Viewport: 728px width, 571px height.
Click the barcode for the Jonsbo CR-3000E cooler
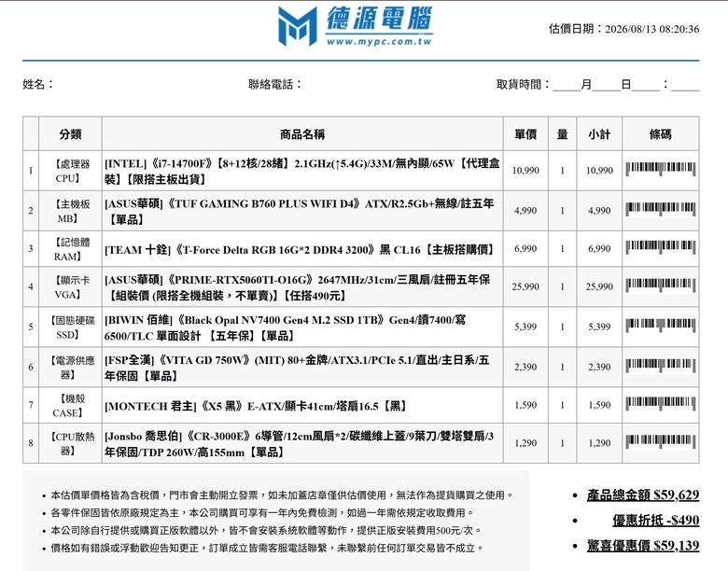[660, 442]
